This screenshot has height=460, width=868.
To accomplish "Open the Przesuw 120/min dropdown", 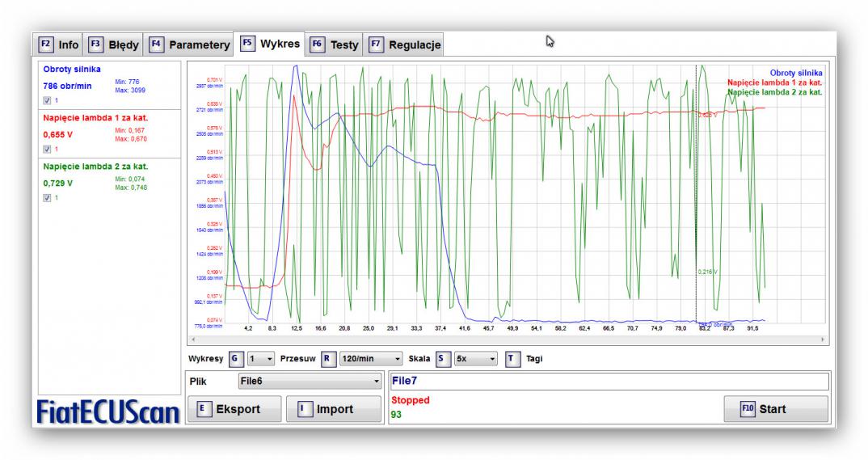I will [371, 359].
